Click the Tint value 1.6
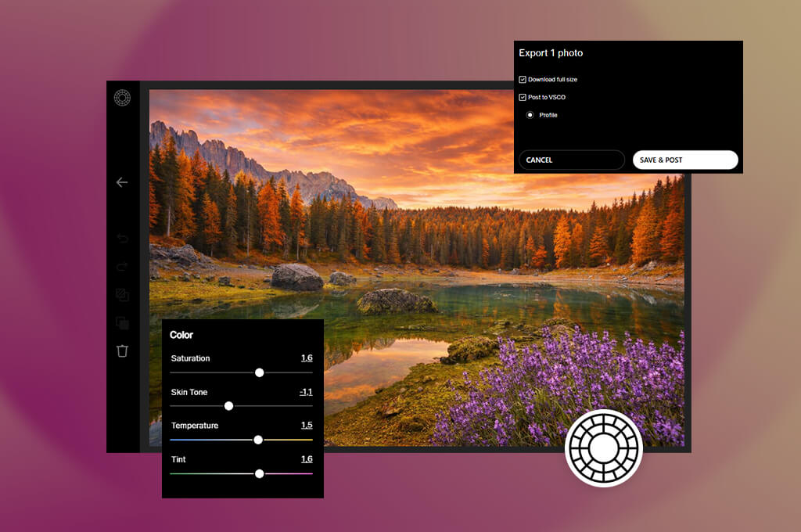801x532 pixels. pos(307,459)
